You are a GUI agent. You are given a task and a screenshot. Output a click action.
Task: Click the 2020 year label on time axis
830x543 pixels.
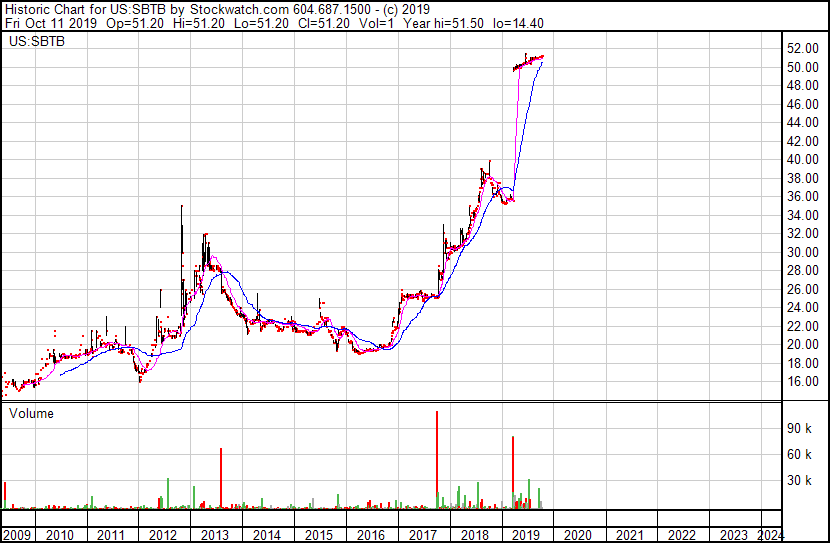pyautogui.click(x=578, y=535)
